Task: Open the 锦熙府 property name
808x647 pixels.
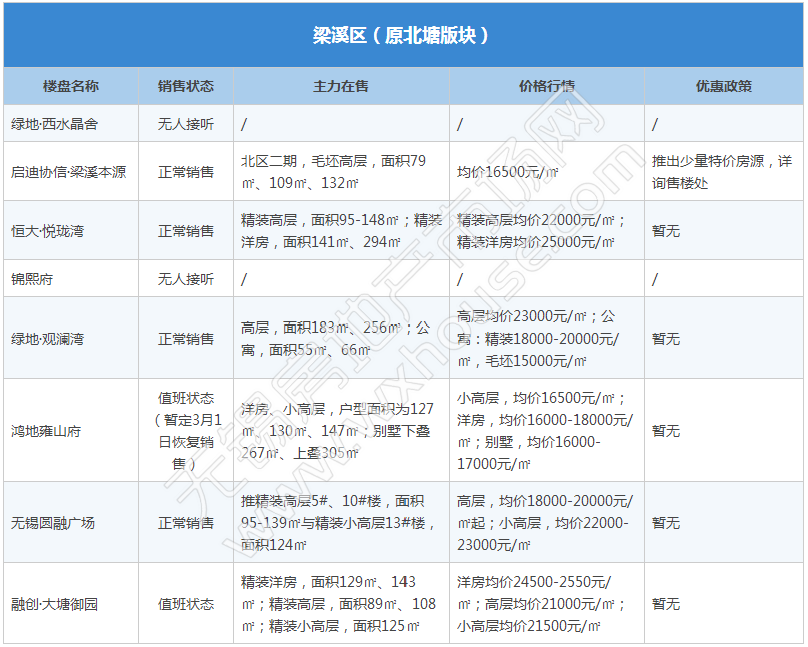Action: [33, 279]
